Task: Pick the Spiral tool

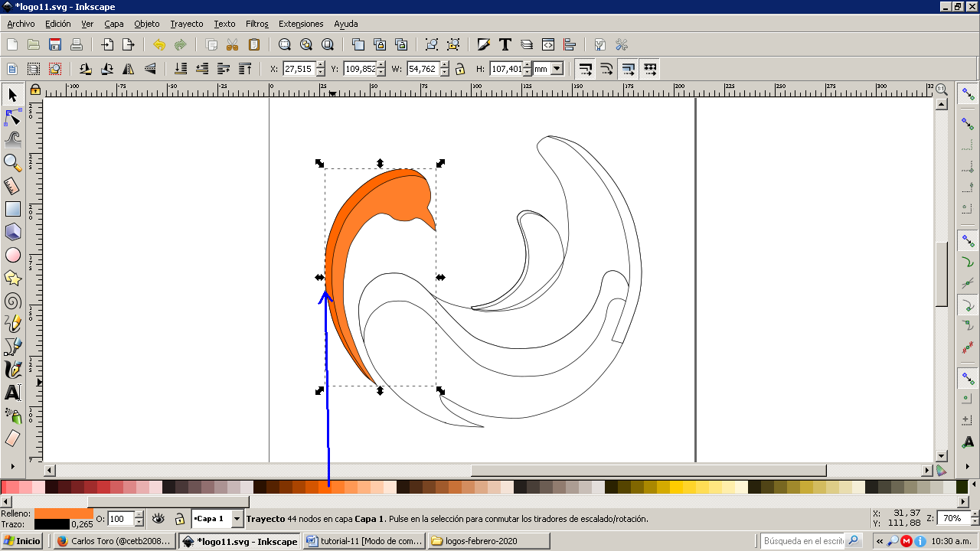Action: (12, 301)
